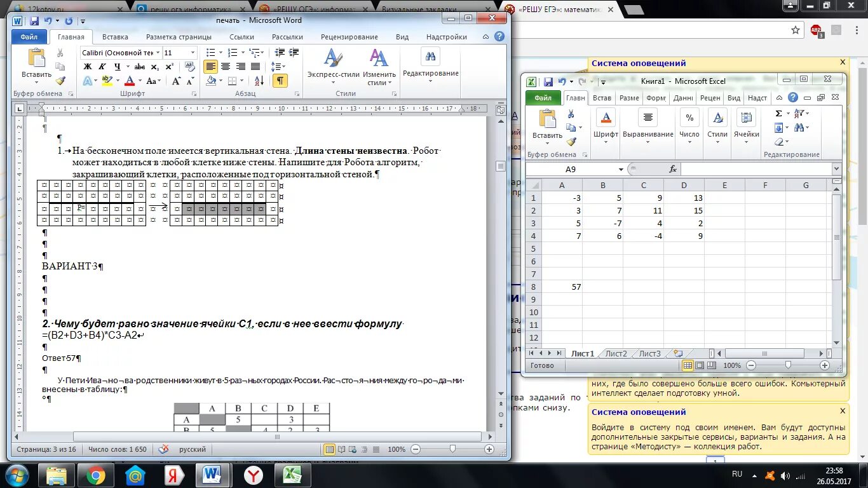Image resolution: width=868 pixels, height=488 pixels.
Task: Click the Word Paste (Вставить) clipboard icon
Action: 36,58
